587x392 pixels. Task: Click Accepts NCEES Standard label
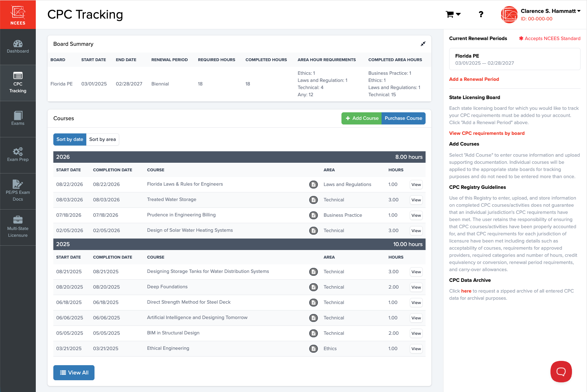click(550, 39)
